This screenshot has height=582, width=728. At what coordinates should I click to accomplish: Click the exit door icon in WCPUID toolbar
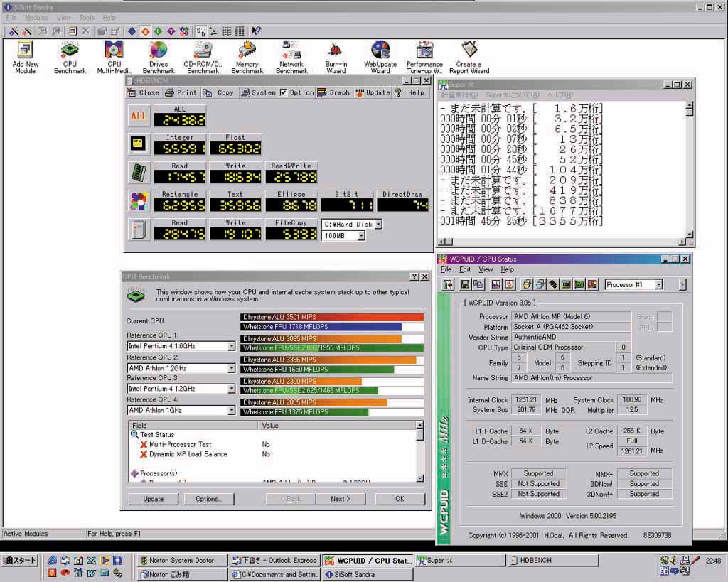point(448,284)
